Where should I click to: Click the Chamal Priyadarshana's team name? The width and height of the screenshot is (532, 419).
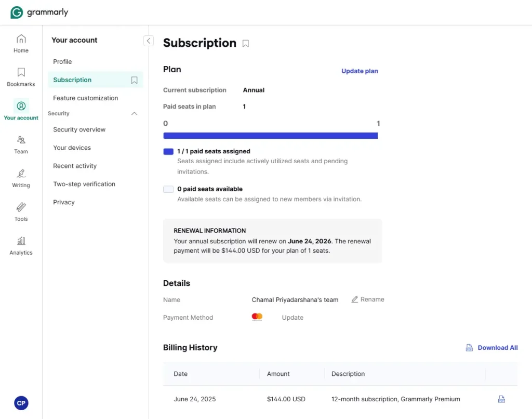click(295, 300)
